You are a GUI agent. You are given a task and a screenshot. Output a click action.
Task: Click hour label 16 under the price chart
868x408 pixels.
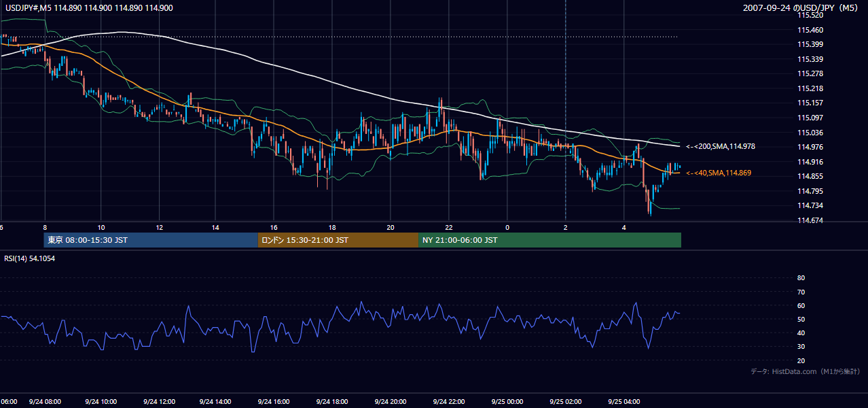point(274,226)
